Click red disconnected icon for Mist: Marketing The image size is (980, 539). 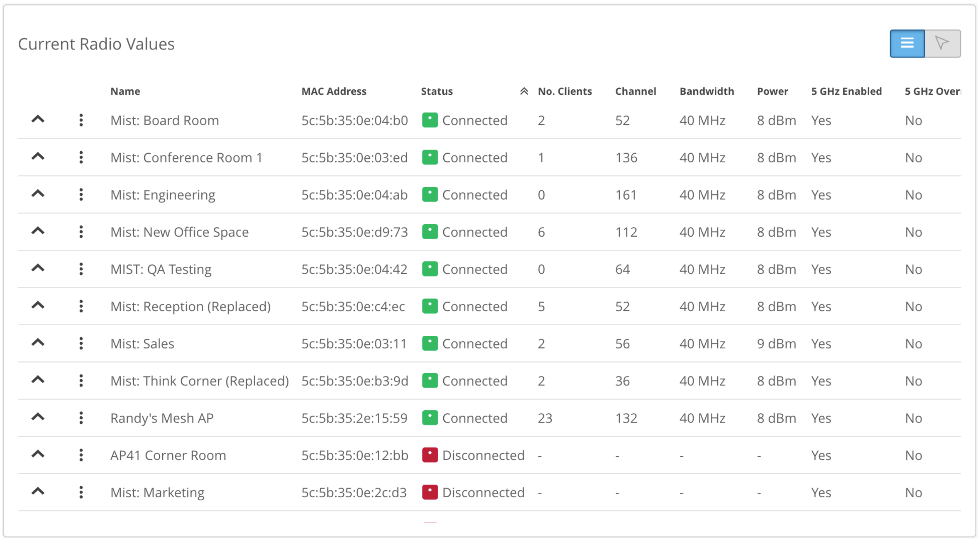click(429, 493)
